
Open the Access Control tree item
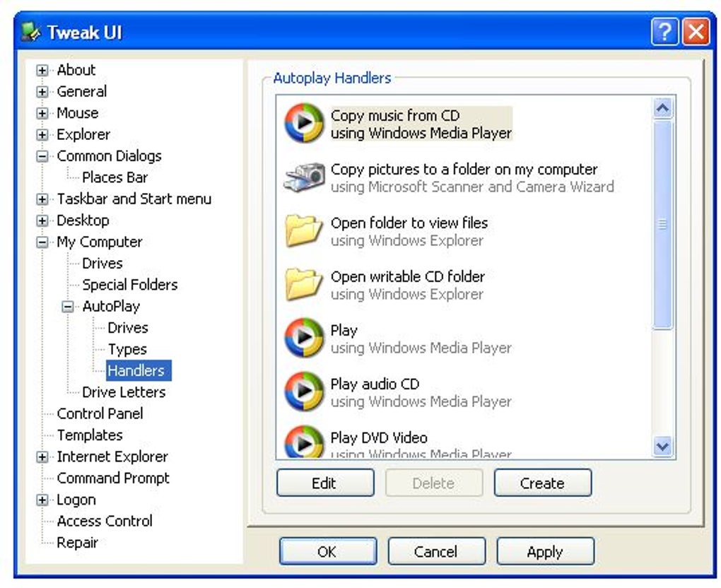click(105, 521)
